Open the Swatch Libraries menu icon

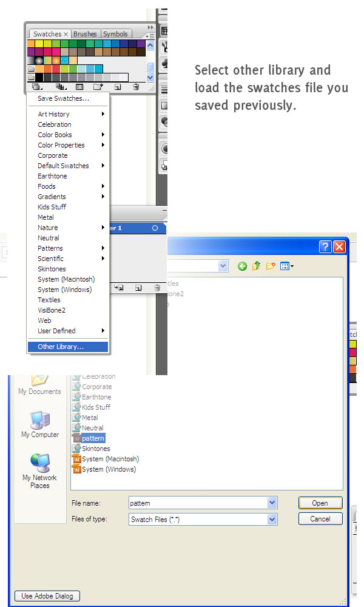tap(38, 87)
